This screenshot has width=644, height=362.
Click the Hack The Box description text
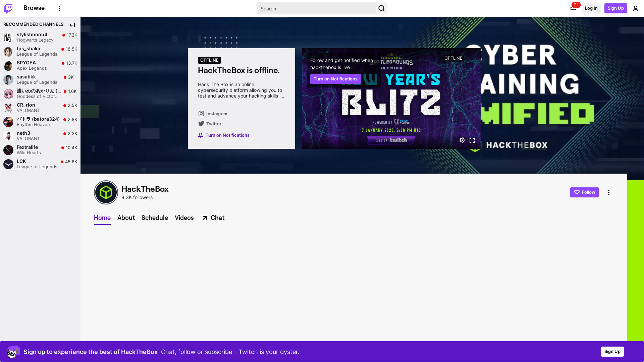coord(241,90)
